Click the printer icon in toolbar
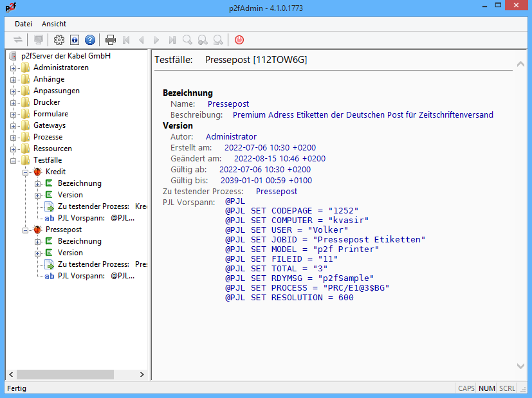Screen dimensions: 532x398 (x=111, y=40)
